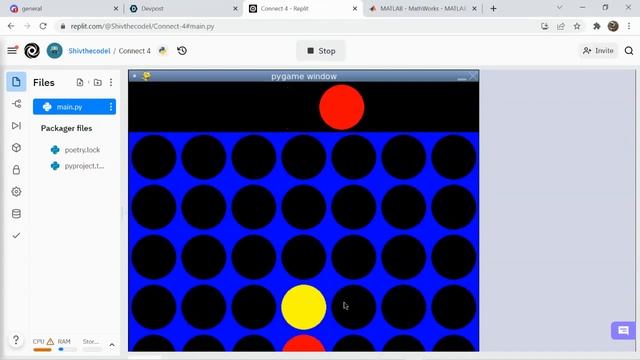Close the Devpost browser tab
This screenshot has width=640, height=360.
coord(235,9)
